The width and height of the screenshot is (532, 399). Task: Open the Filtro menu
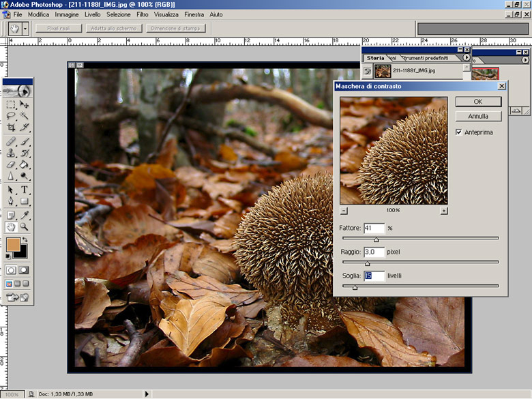143,14
